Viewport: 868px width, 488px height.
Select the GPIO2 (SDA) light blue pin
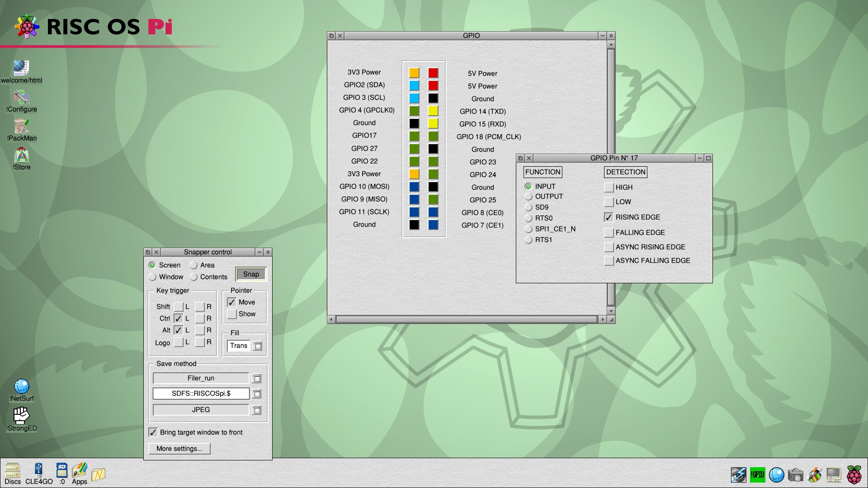[x=414, y=85]
